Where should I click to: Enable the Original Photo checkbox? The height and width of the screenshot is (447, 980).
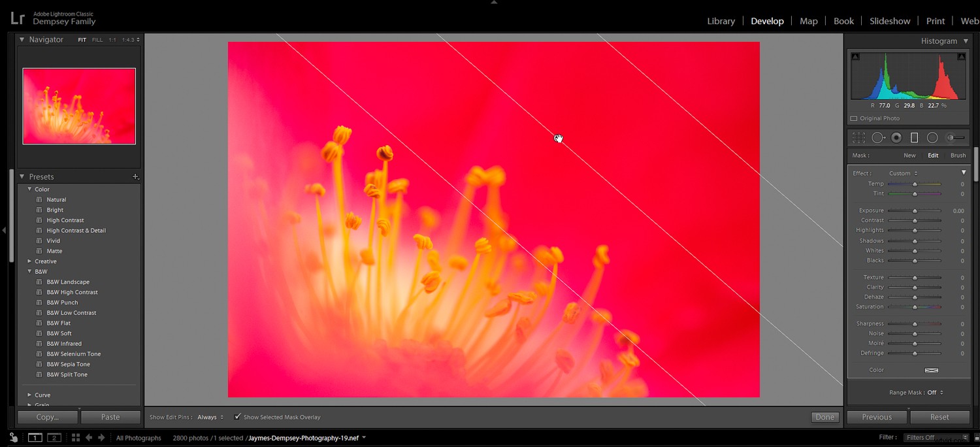point(854,118)
